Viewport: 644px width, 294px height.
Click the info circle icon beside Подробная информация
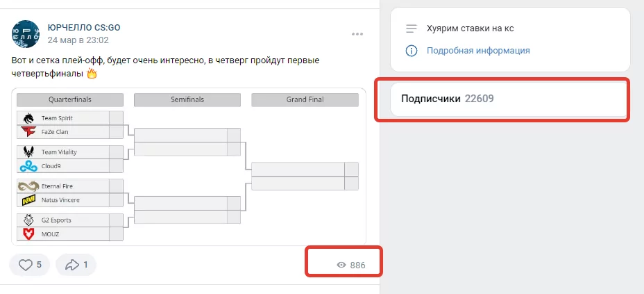tap(412, 51)
